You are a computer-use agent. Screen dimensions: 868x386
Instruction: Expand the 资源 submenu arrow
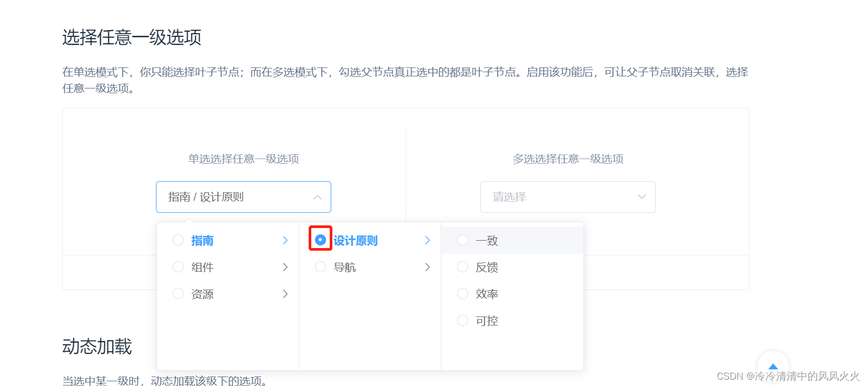pos(285,294)
